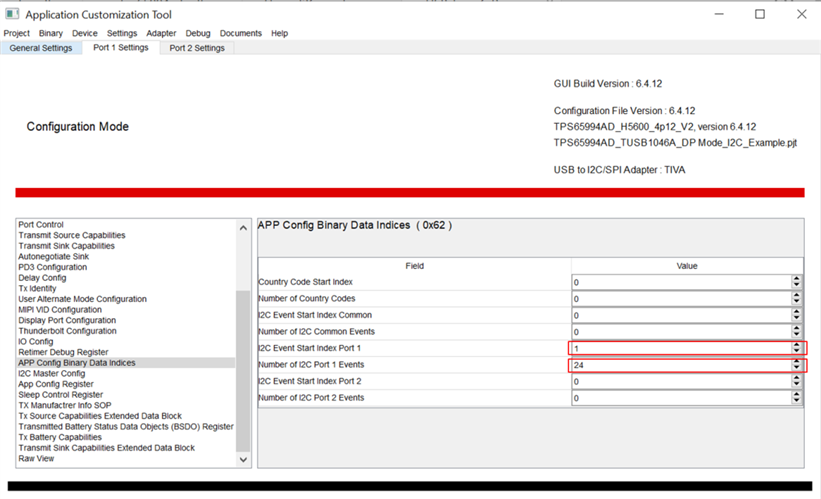
Task: Select IO Config entry
Action: tap(36, 341)
